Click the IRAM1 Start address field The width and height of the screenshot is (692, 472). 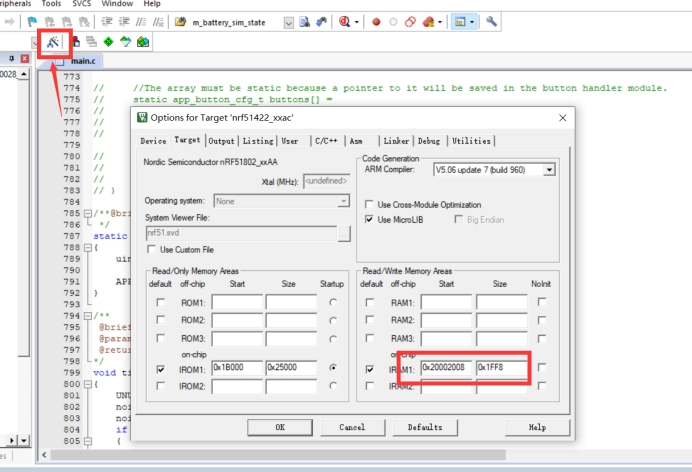(446, 367)
